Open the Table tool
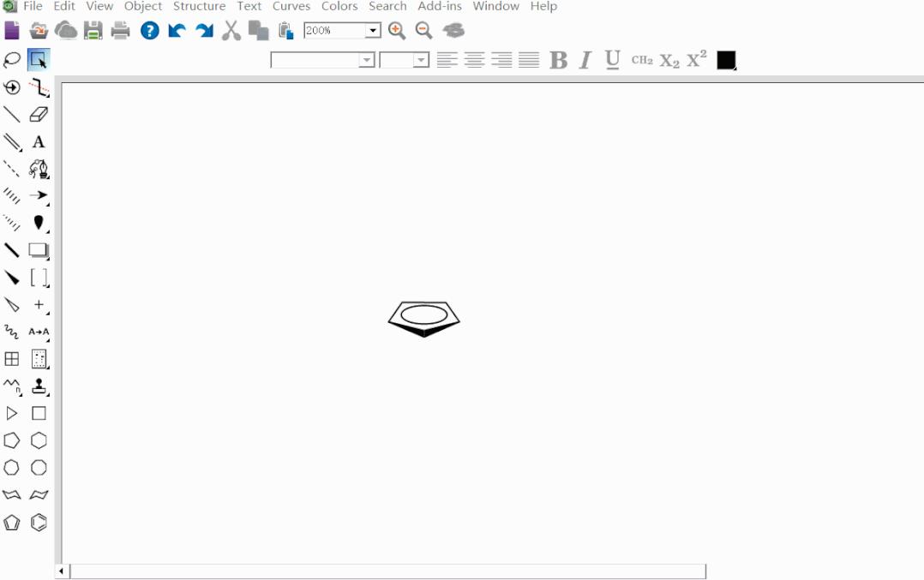 point(10,358)
